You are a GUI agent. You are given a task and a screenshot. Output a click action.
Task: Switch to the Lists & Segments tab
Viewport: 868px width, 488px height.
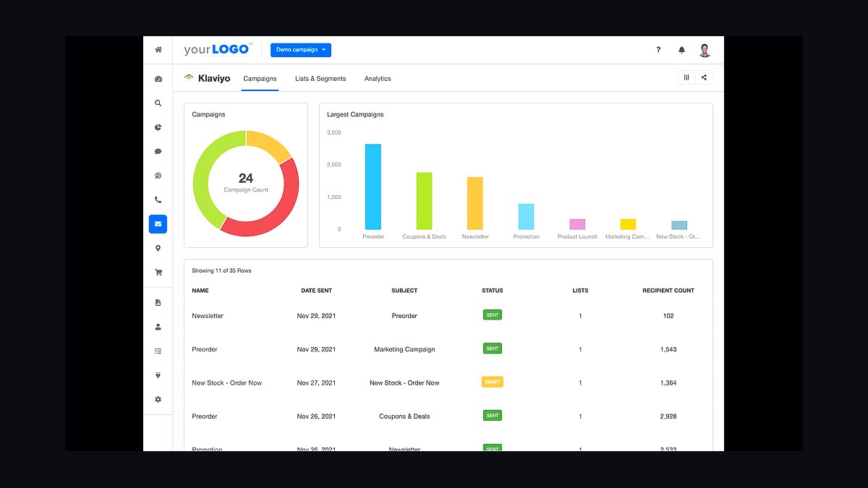[x=320, y=79]
